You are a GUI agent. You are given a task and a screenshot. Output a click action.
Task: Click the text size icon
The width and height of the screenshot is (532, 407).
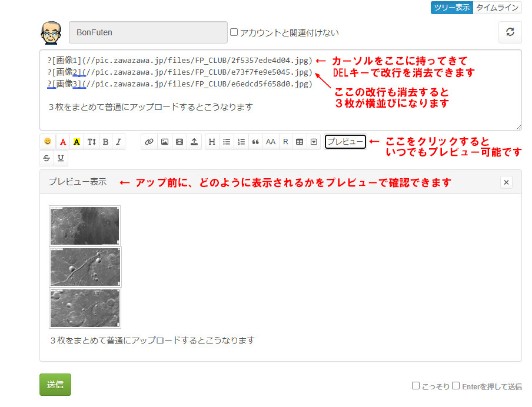[91, 142]
